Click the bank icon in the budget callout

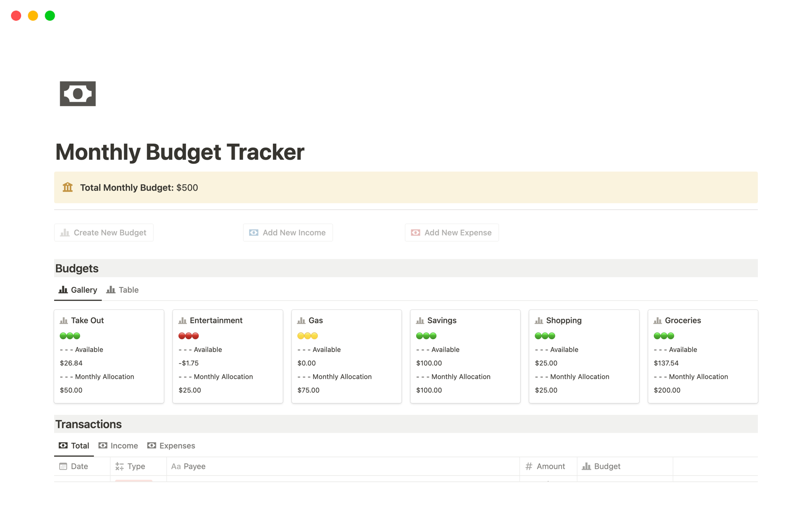coord(67,187)
